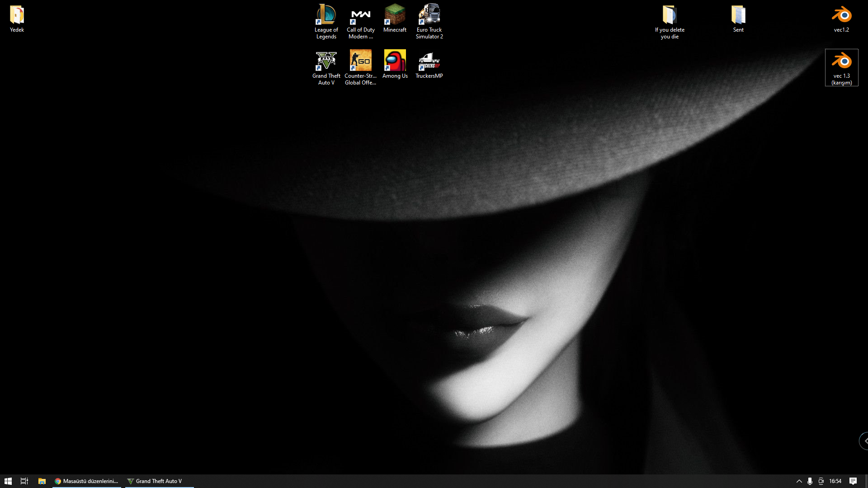The height and width of the screenshot is (488, 868).
Task: Select the Sent folder icon
Action: [738, 19]
